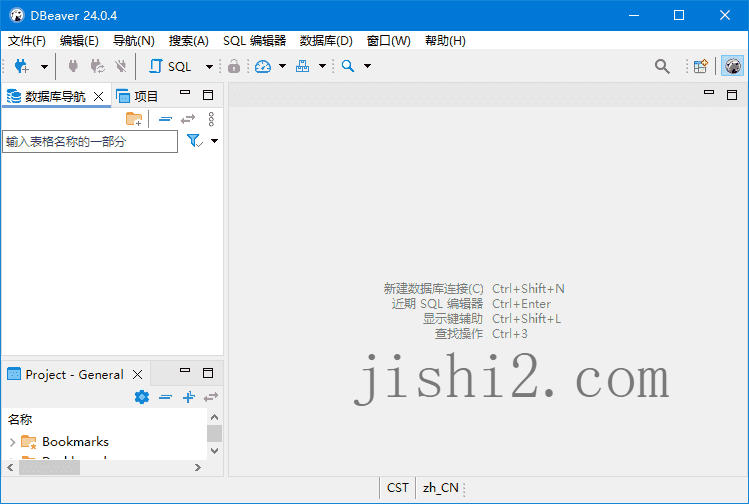
Task: Open the navigator view menu dots icon
Action: [x=211, y=119]
